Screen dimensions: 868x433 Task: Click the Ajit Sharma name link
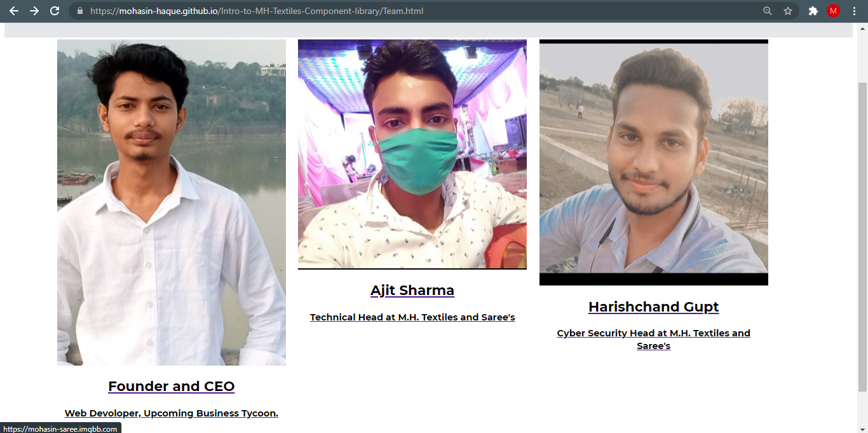point(412,291)
